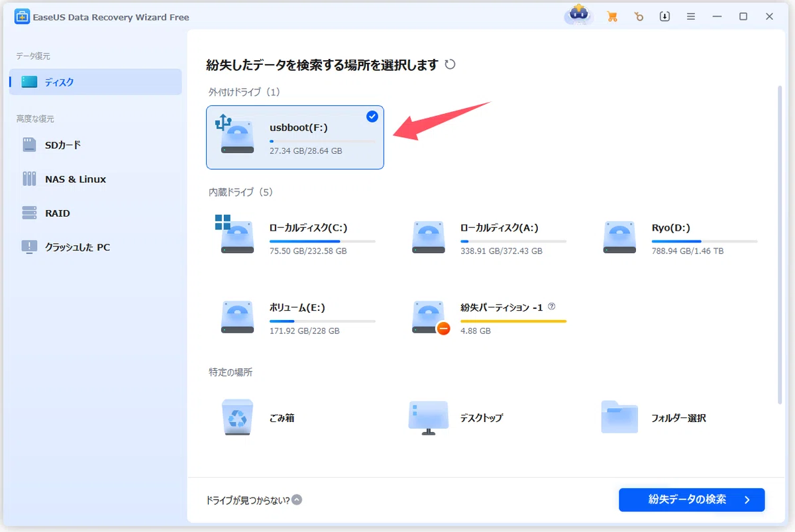Open the cart purchase icon in title bar
Viewport: 795px width, 532px height.
tap(612, 17)
